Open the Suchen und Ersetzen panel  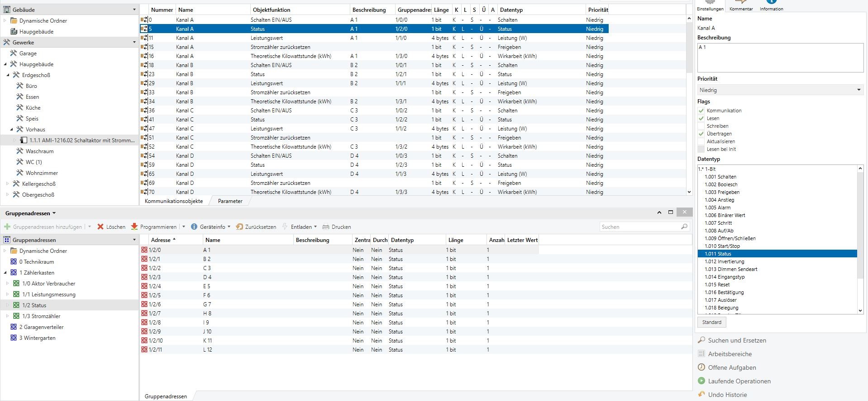point(737,340)
